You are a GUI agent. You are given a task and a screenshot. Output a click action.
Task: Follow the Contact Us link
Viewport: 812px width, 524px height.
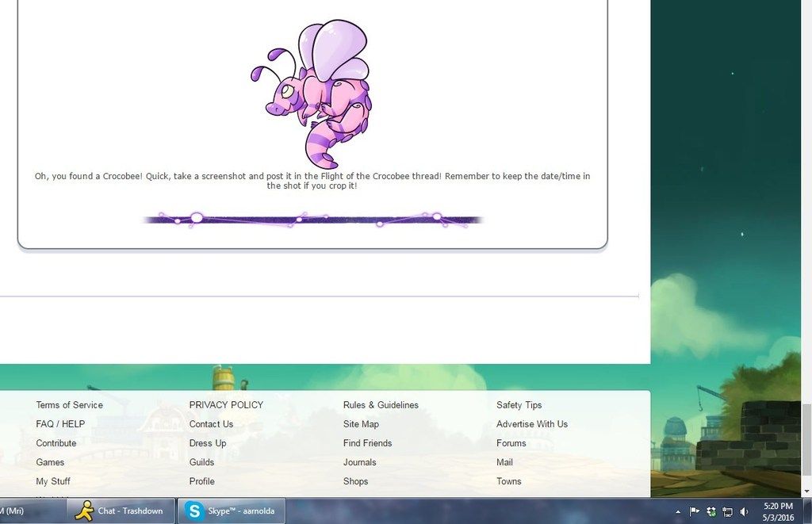(211, 424)
